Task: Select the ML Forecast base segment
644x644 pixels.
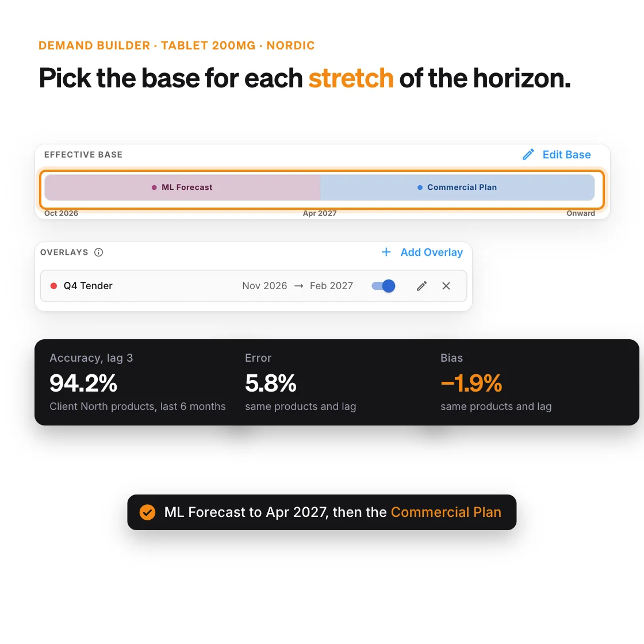Action: (182, 187)
